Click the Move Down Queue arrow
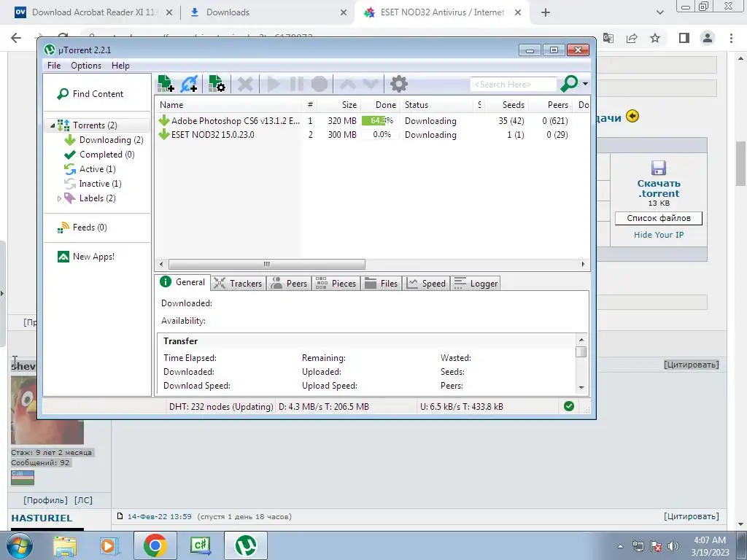This screenshot has width=747, height=560. (x=371, y=85)
